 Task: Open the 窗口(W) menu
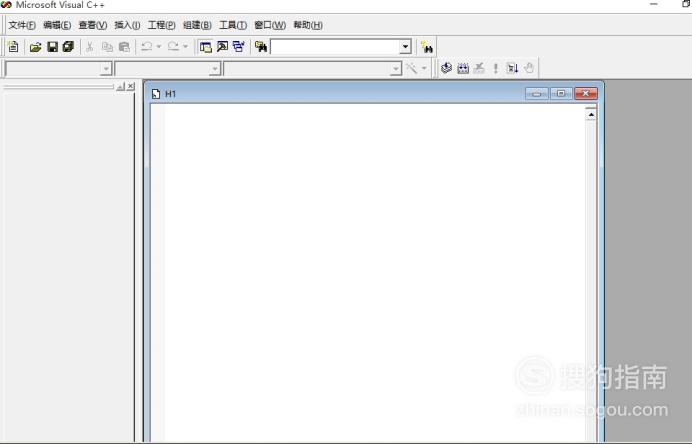(270, 25)
